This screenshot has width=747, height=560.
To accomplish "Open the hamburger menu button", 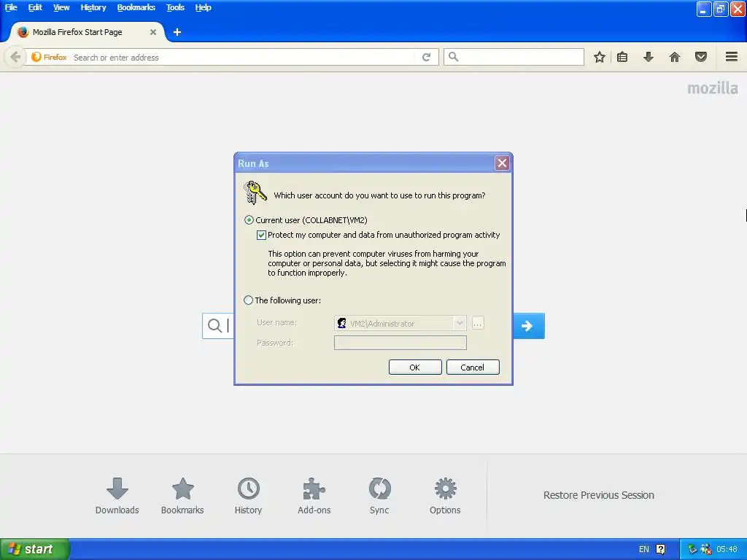I will pos(732,57).
